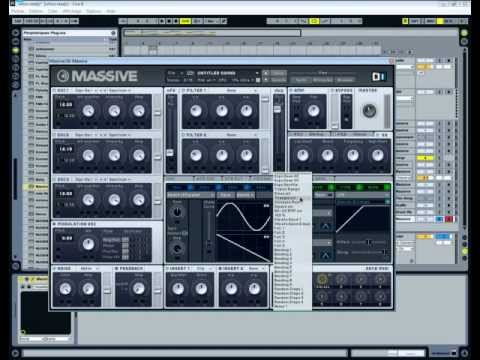This screenshot has width=480, height=360.
Task: Open the Help menu in Live's menu bar
Action: pyautogui.click(x=111, y=11)
